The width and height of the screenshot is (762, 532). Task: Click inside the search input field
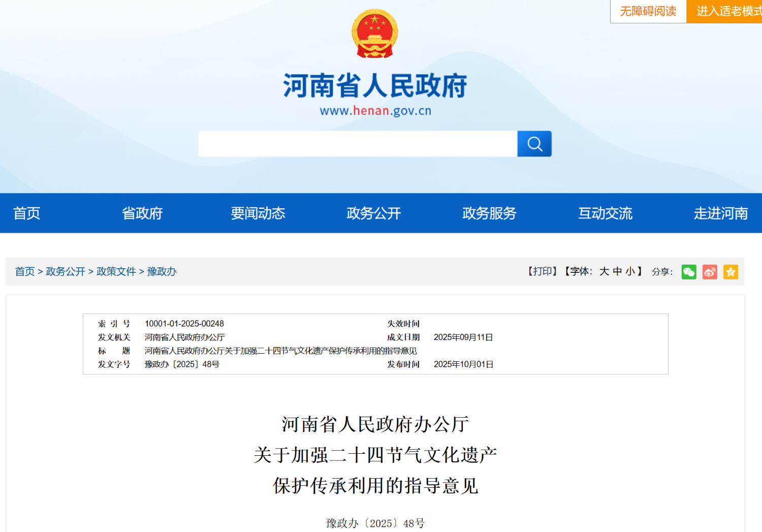[357, 144]
